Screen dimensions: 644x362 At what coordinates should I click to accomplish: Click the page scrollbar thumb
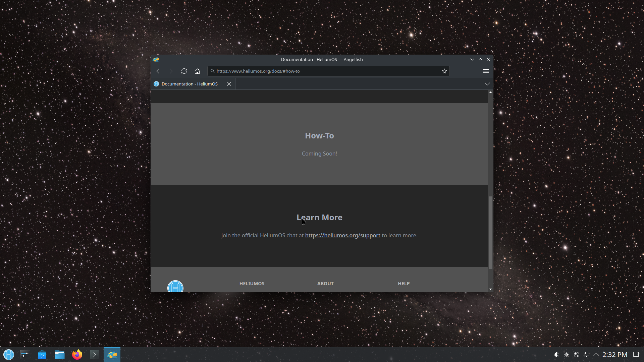[x=490, y=233]
